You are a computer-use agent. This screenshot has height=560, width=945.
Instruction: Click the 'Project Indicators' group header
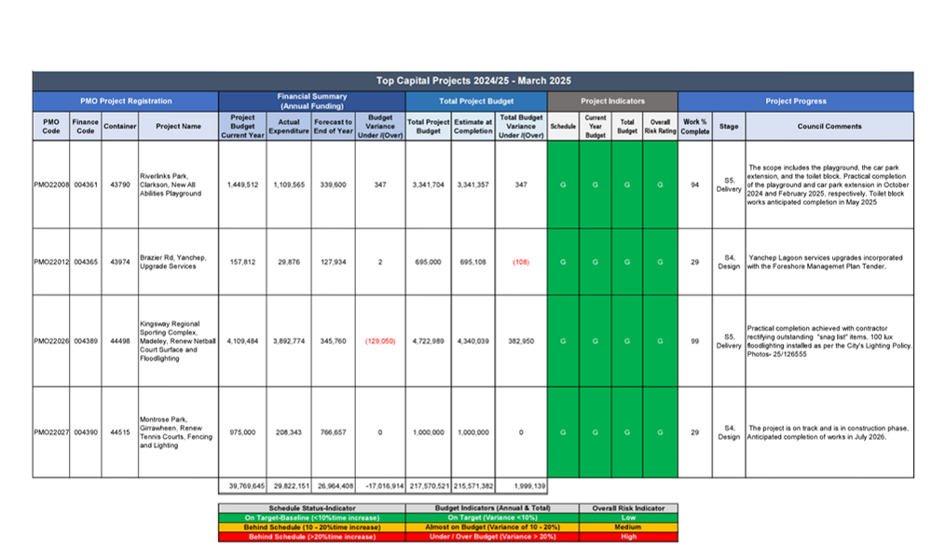[x=612, y=102]
